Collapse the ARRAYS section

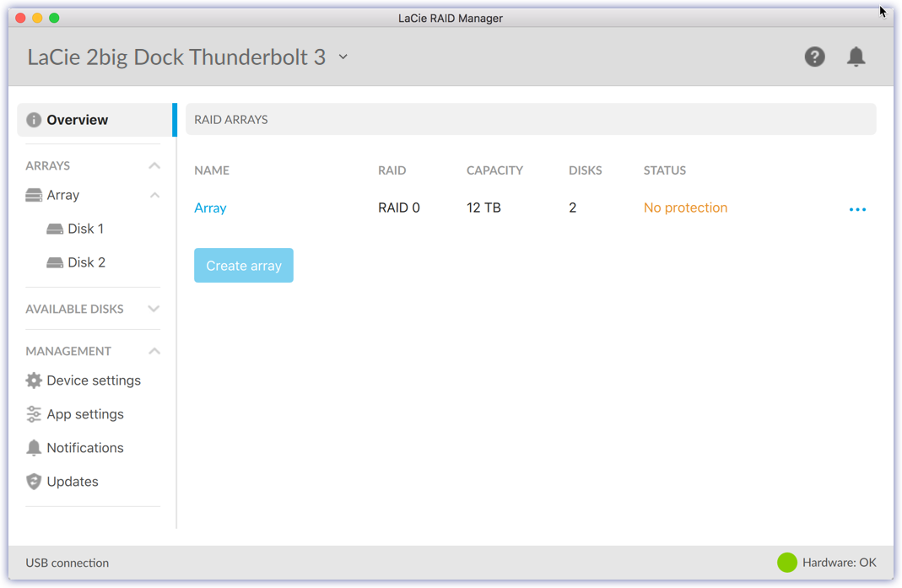pyautogui.click(x=154, y=166)
